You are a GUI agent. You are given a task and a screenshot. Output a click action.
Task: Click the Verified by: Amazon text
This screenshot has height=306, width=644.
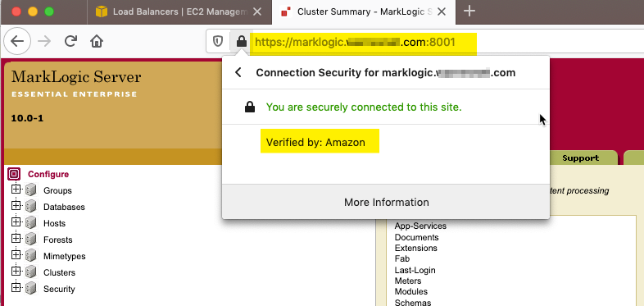point(315,142)
